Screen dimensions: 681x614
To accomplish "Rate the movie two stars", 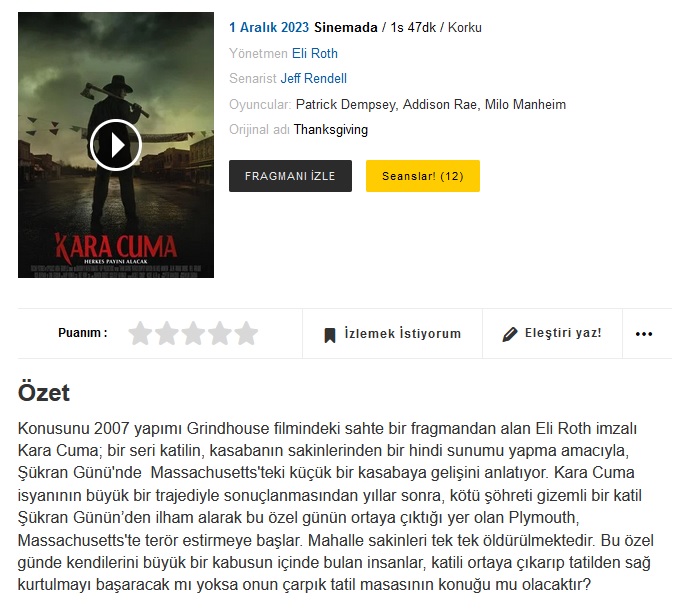I will (x=167, y=333).
